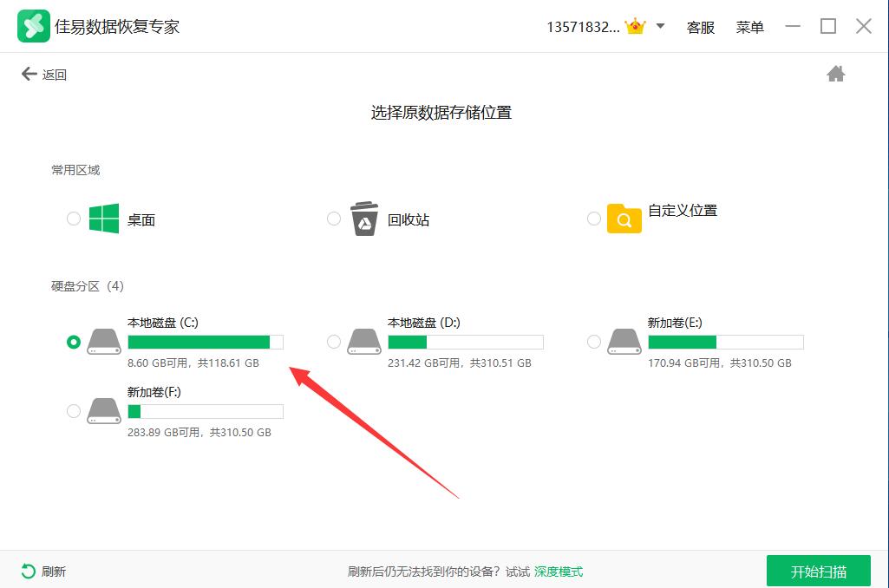The image size is (889, 588).
Task: Click the D: drive usage bar
Action: (x=466, y=342)
